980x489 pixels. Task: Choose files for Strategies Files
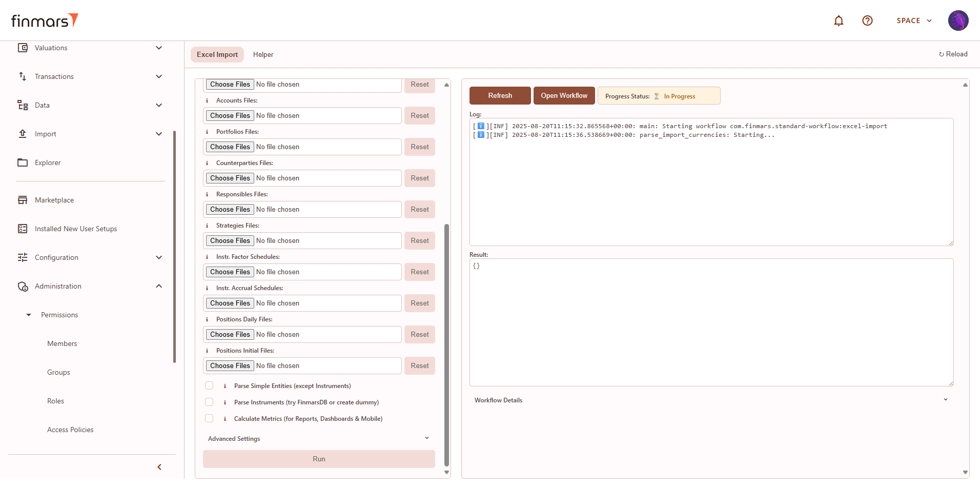[230, 240]
